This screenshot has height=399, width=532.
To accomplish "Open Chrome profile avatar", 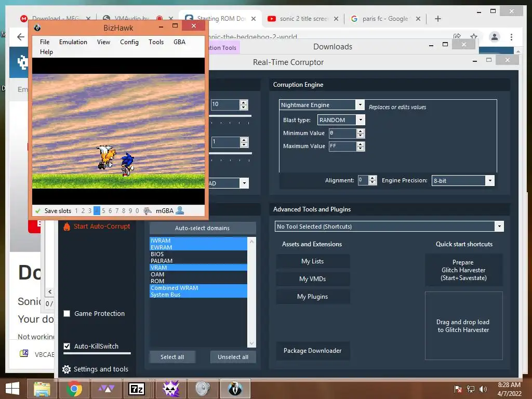I will pyautogui.click(x=495, y=37).
